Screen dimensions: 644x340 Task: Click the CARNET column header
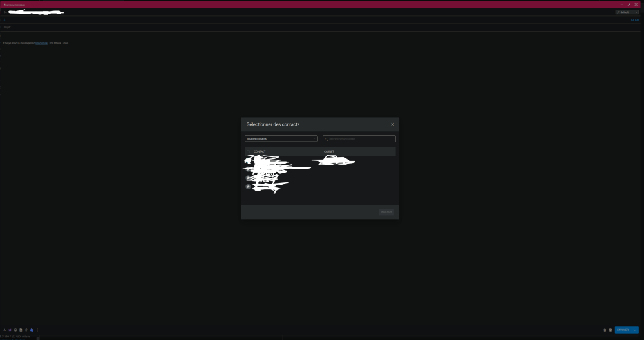(329, 151)
